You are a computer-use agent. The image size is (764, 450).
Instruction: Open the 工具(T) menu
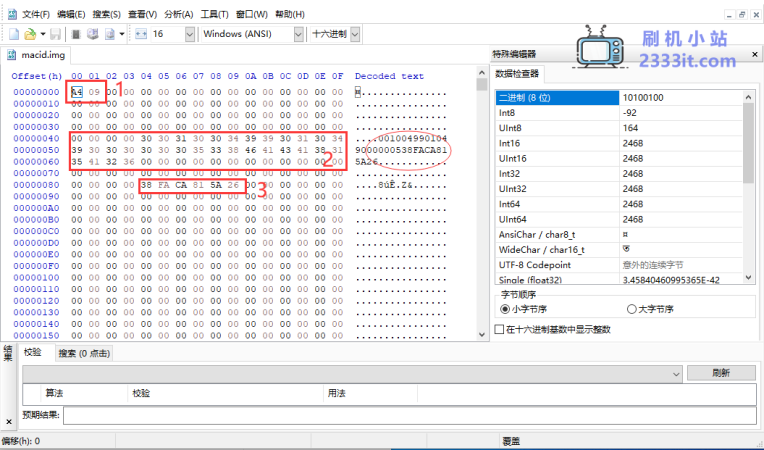point(214,14)
